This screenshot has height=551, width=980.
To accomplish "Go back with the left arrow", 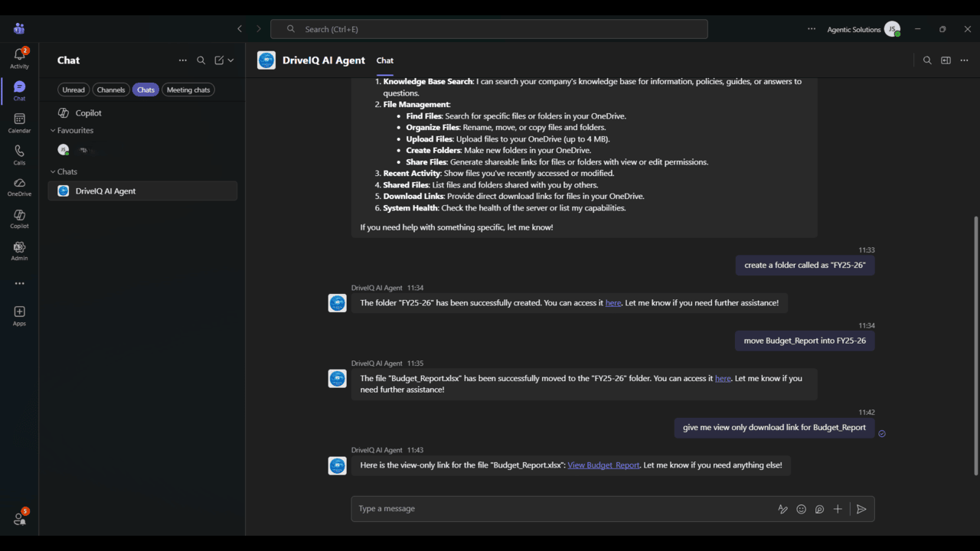I will (240, 29).
